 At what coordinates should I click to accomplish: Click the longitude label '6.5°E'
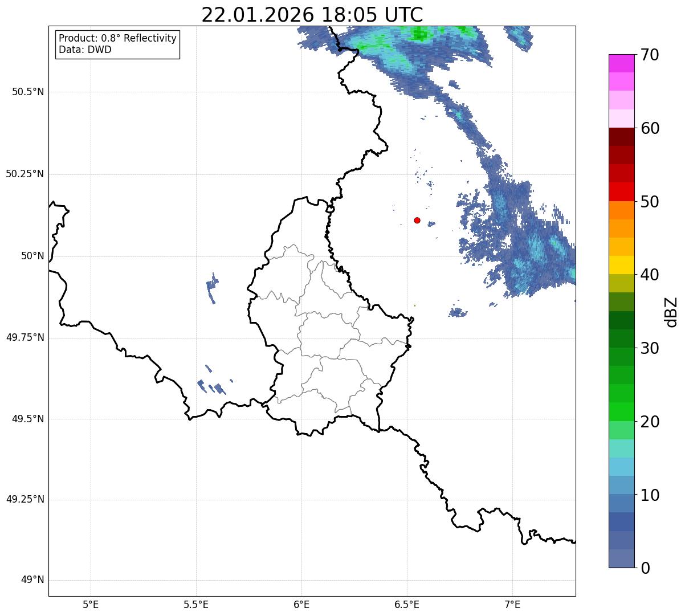click(407, 605)
